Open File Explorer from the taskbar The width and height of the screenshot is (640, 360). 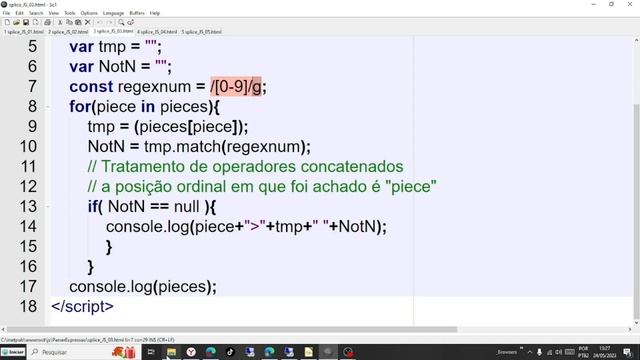pyautogui.click(x=171, y=352)
